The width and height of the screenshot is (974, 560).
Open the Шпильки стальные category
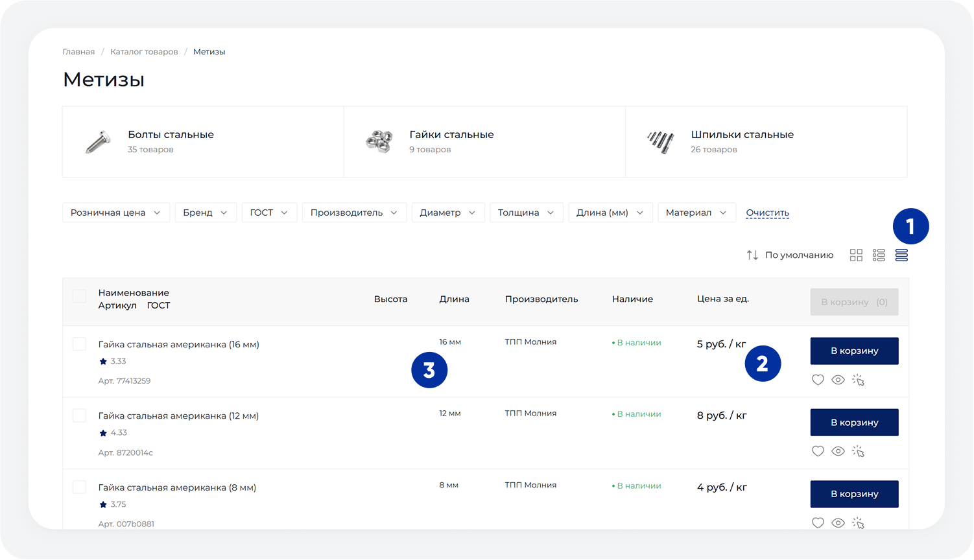[x=766, y=142]
